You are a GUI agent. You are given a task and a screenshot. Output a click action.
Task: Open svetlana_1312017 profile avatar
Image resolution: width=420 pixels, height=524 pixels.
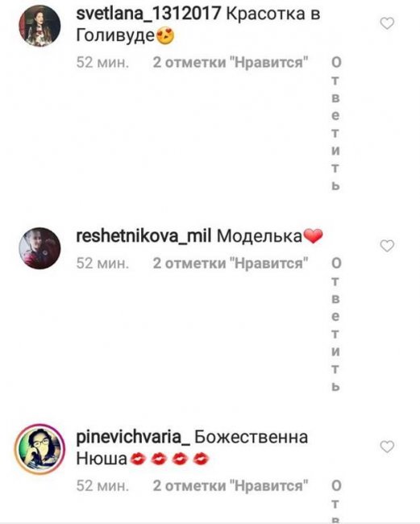40,26
